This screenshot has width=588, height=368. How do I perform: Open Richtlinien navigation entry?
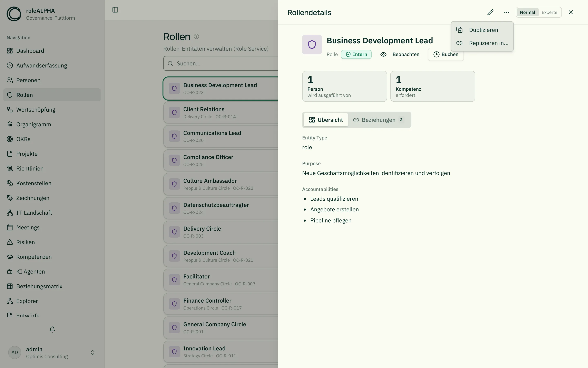[x=52, y=168]
